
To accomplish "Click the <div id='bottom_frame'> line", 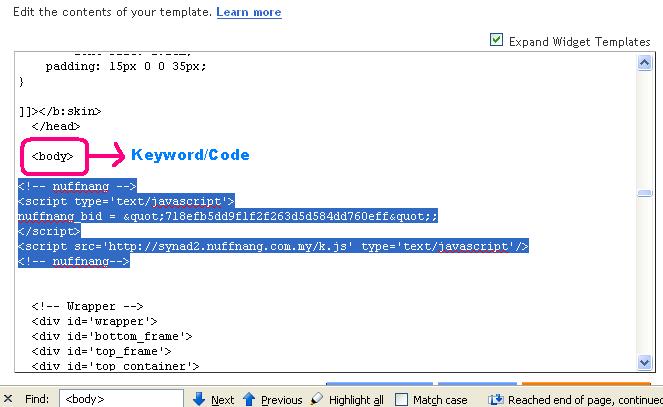I will (x=112, y=336).
